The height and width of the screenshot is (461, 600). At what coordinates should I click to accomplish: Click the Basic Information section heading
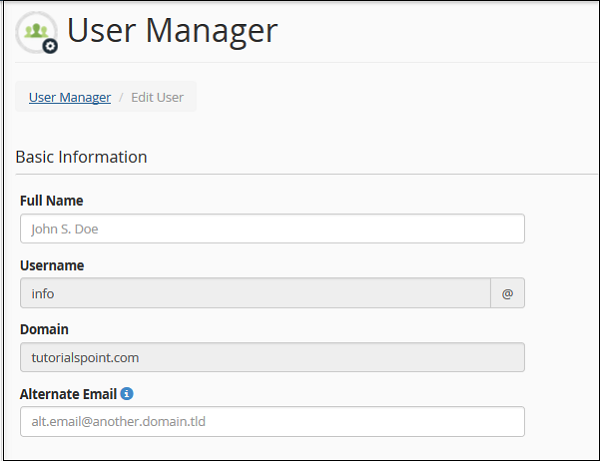click(x=81, y=157)
